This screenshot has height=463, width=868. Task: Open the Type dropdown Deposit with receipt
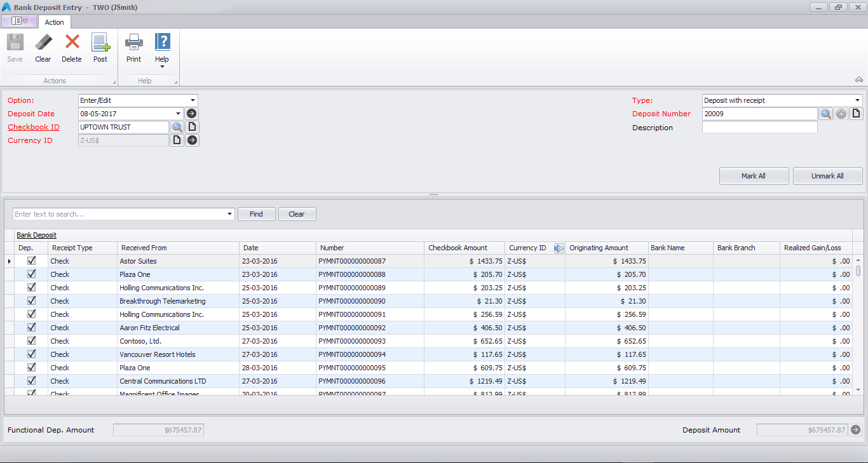pos(857,100)
